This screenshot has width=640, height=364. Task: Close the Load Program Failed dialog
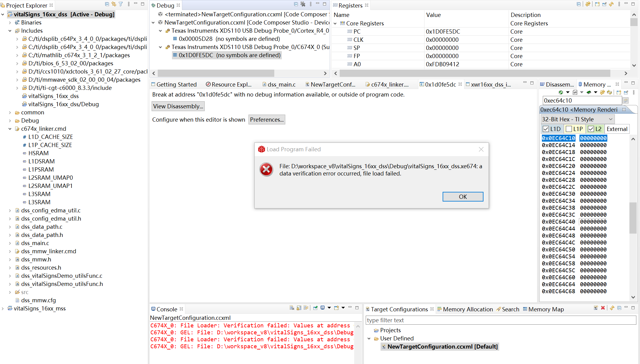[x=481, y=149]
